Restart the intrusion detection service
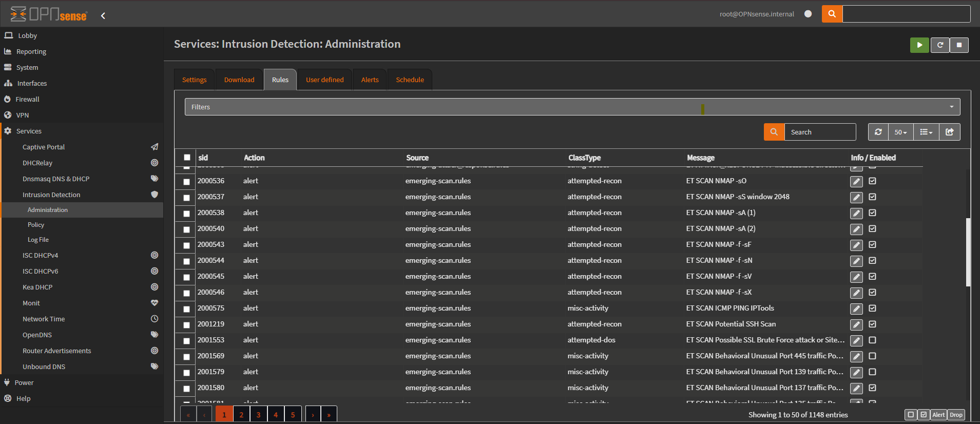This screenshot has width=980, height=424. point(940,45)
